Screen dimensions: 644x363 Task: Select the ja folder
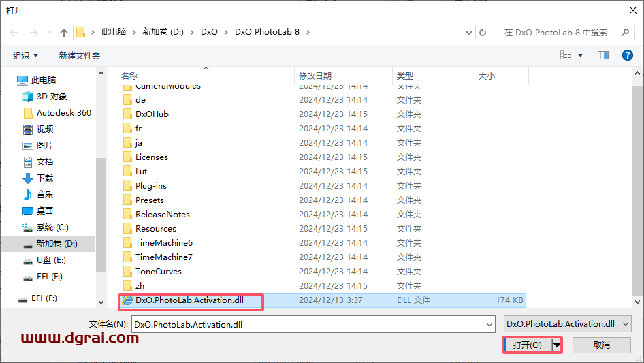(138, 142)
